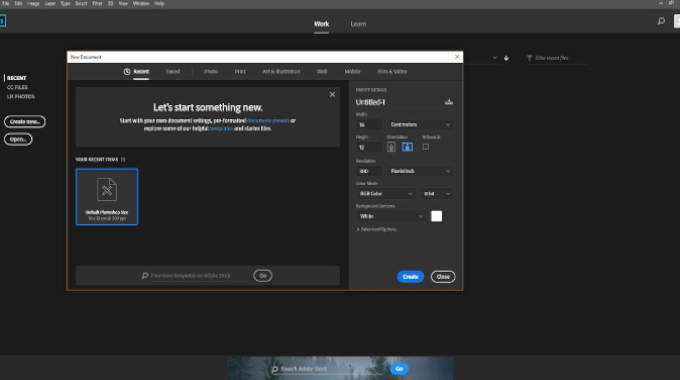Select the Default Photoshop Size preset thumbnail
680x380 pixels.
coord(107,197)
